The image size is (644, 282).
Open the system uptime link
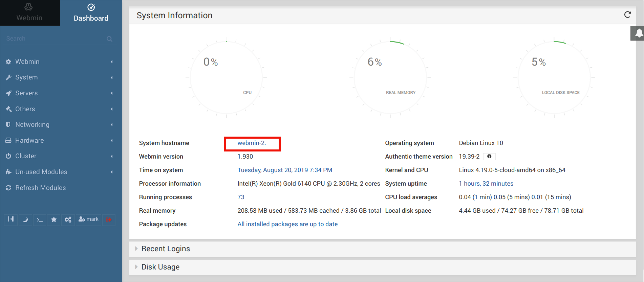point(486,184)
